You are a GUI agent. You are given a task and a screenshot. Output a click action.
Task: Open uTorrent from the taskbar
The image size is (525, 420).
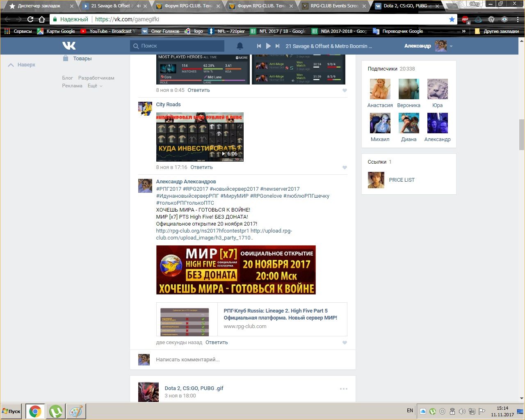[x=56, y=411]
